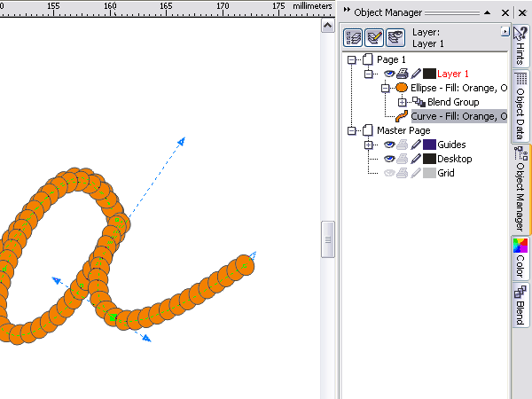Toggle printer icon of Desktop layer
The height and width of the screenshot is (399, 532).
pyautogui.click(x=403, y=159)
